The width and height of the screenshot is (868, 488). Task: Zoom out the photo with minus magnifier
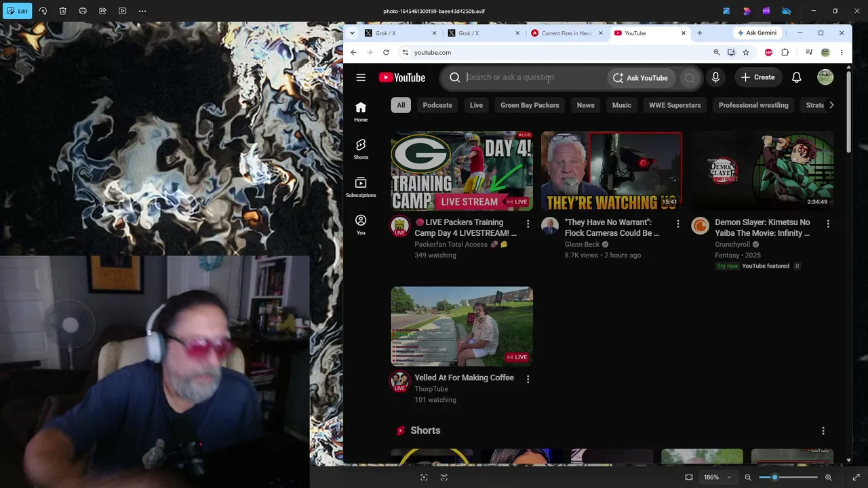click(x=748, y=477)
